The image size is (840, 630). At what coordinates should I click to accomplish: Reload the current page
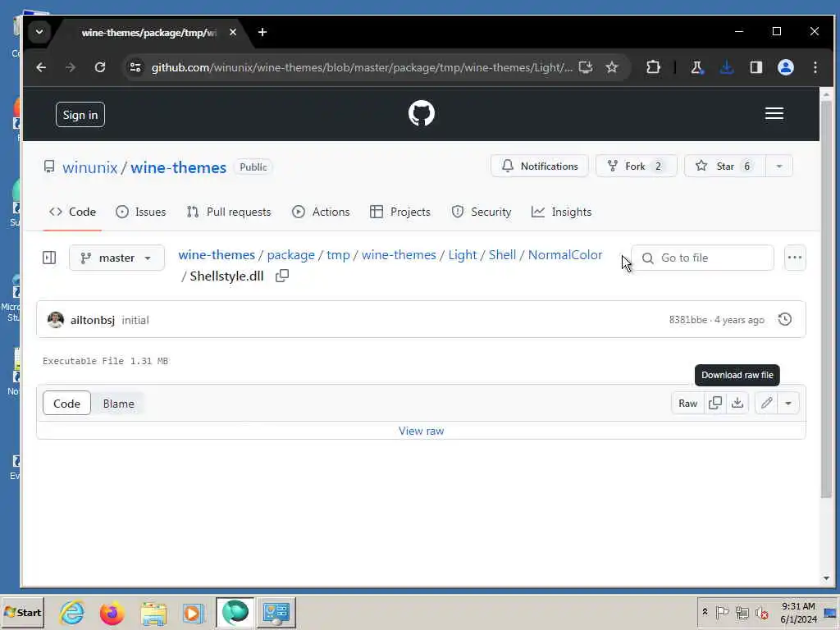[99, 67]
